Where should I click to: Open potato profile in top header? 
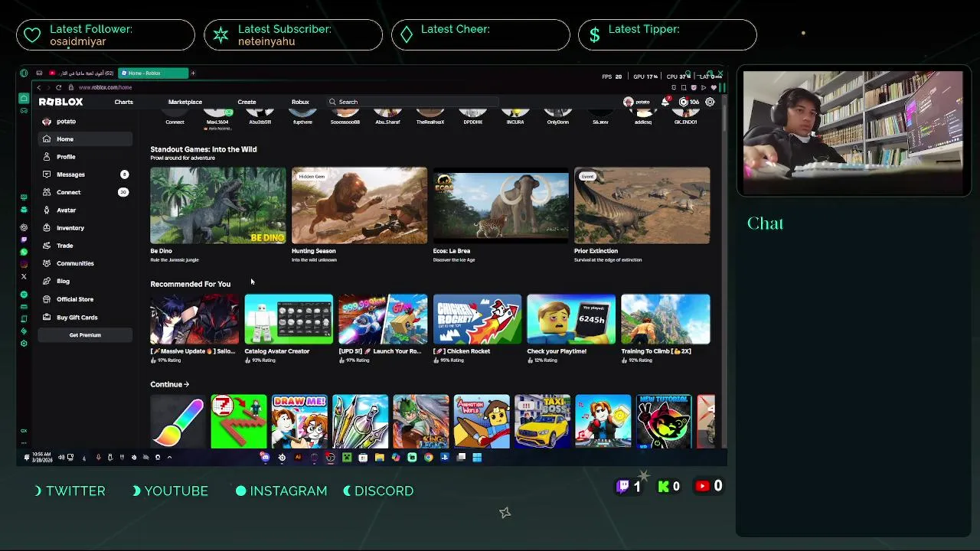pos(637,102)
